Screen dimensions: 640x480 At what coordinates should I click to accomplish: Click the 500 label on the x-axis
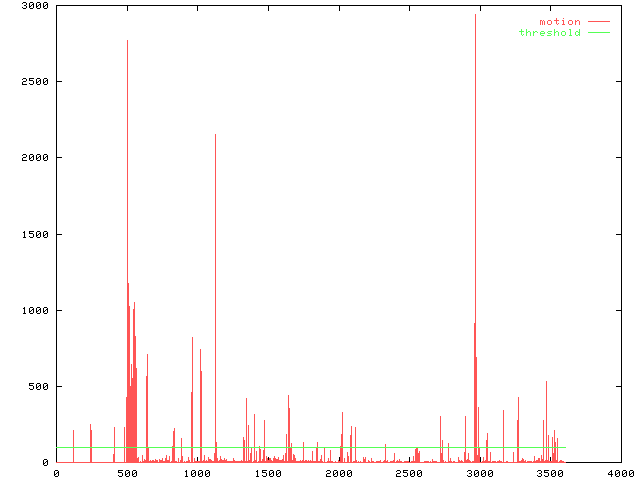point(127,473)
